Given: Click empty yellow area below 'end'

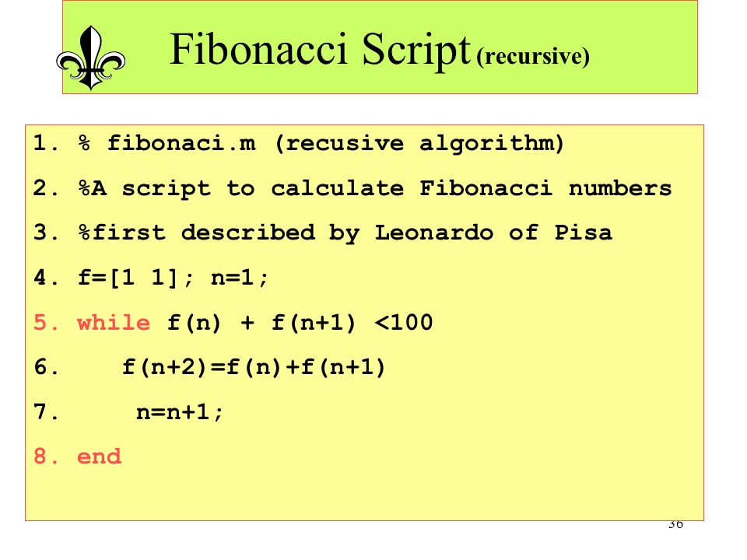Looking at the screenshot, I should 364,495.
